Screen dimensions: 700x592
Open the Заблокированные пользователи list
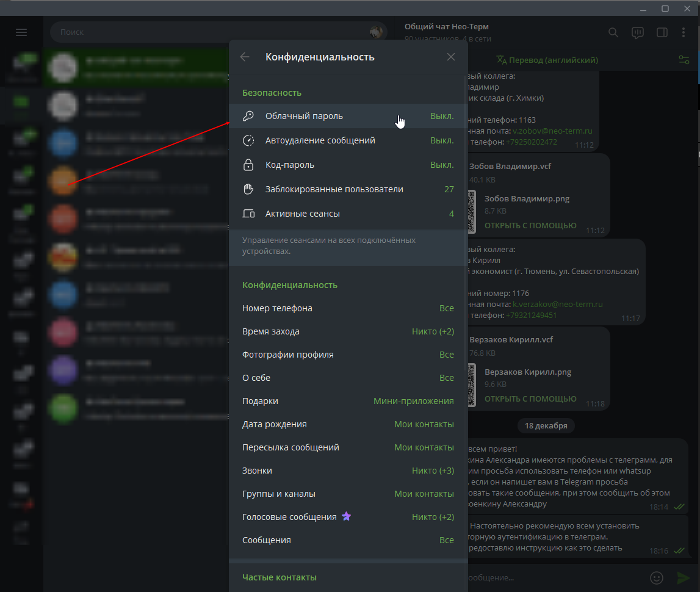[x=348, y=189]
